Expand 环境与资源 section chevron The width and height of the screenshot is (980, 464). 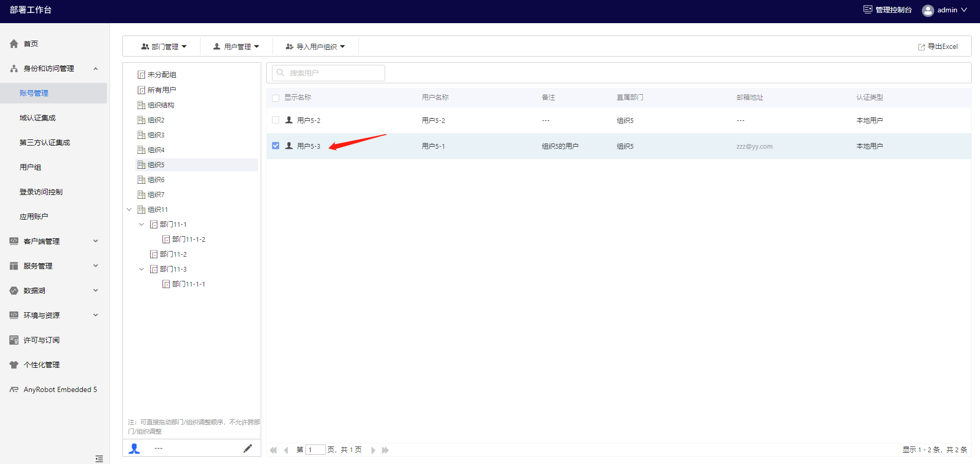(x=96, y=315)
